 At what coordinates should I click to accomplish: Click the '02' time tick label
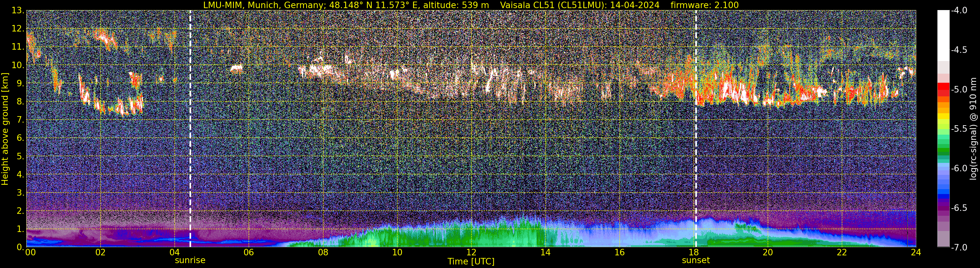point(100,252)
